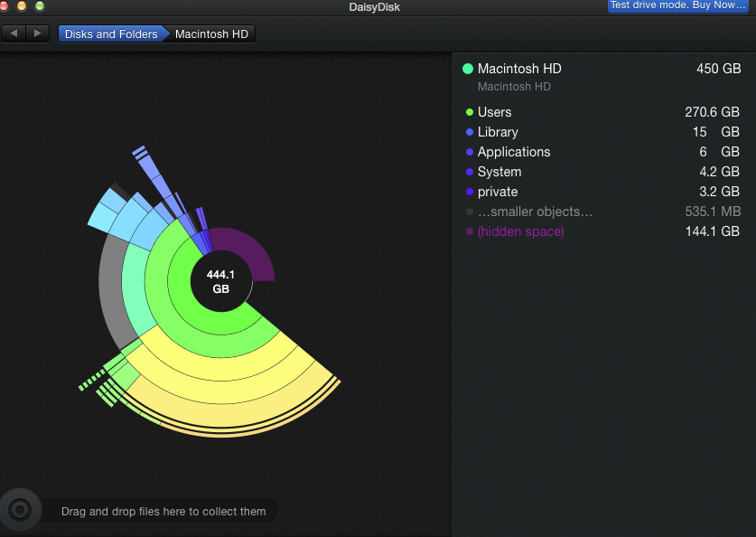The image size is (756, 537).
Task: Click the 270.6 GB size value
Action: [712, 112]
